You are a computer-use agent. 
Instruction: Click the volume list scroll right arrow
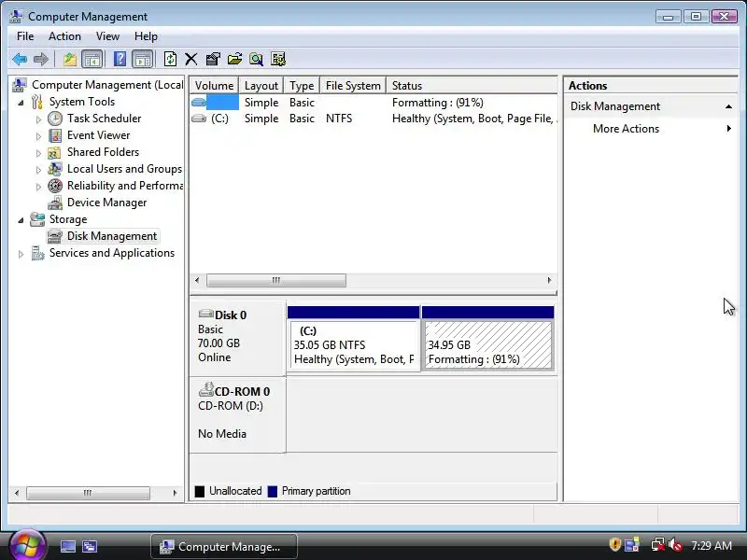point(549,280)
